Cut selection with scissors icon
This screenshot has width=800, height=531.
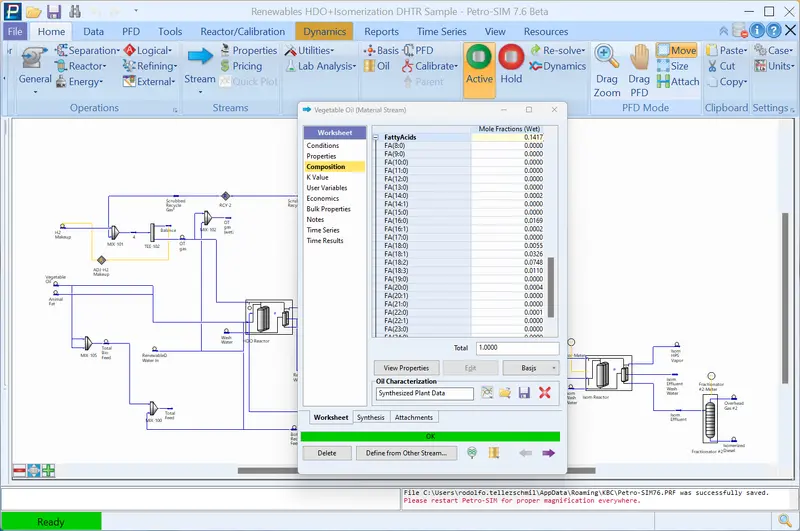coord(721,66)
